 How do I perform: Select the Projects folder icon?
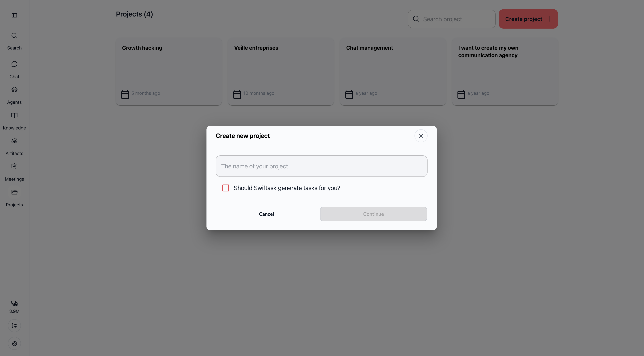[14, 192]
